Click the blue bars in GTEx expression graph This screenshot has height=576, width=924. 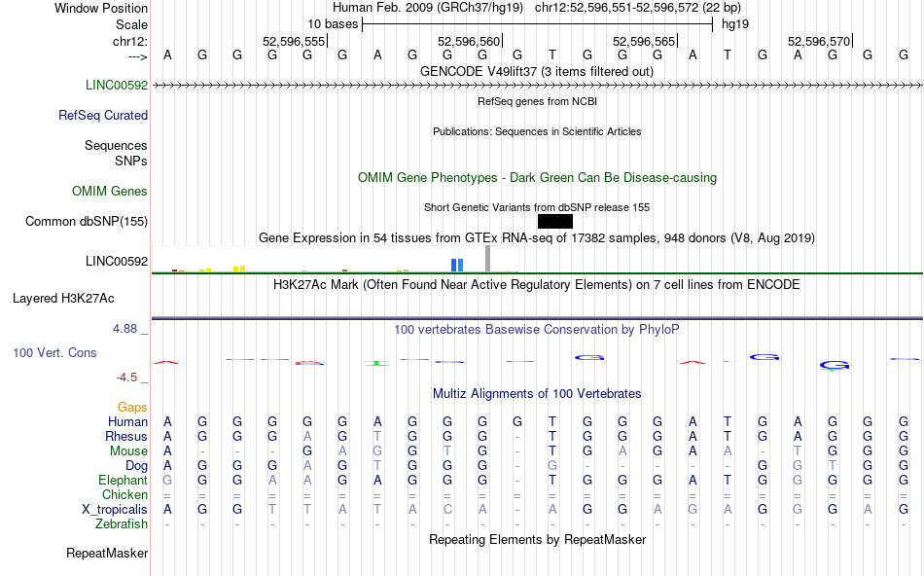click(x=457, y=266)
